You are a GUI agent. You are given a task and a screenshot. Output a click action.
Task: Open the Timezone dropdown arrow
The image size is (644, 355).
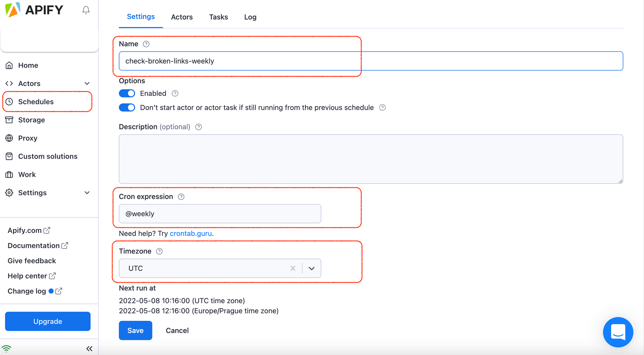(x=311, y=268)
